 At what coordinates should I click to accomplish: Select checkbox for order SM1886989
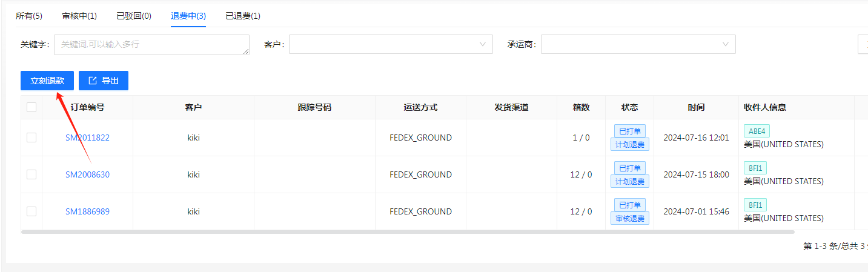point(31,211)
